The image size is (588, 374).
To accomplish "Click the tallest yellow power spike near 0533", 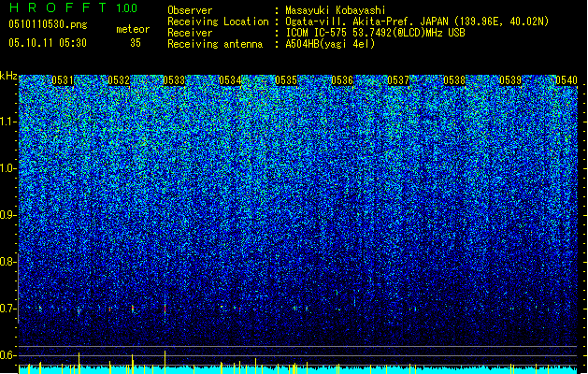I will (165, 362).
